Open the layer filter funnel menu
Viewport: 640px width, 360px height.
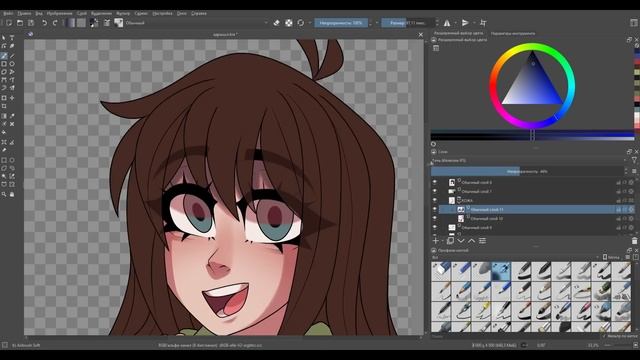(x=634, y=160)
